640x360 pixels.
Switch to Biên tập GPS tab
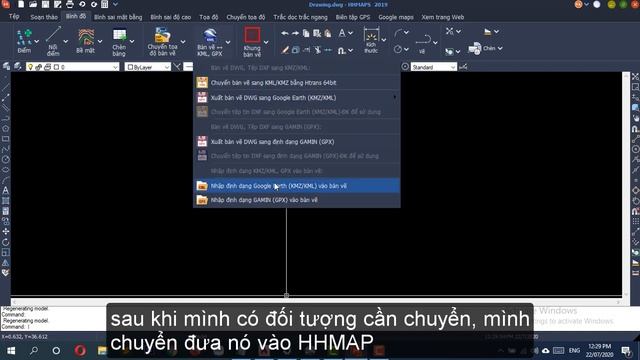coord(353,17)
